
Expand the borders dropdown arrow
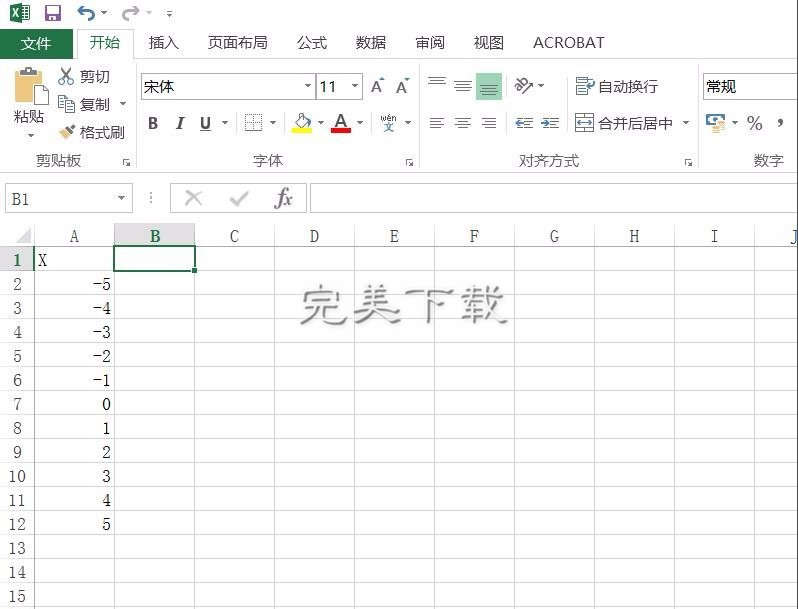pyautogui.click(x=273, y=123)
